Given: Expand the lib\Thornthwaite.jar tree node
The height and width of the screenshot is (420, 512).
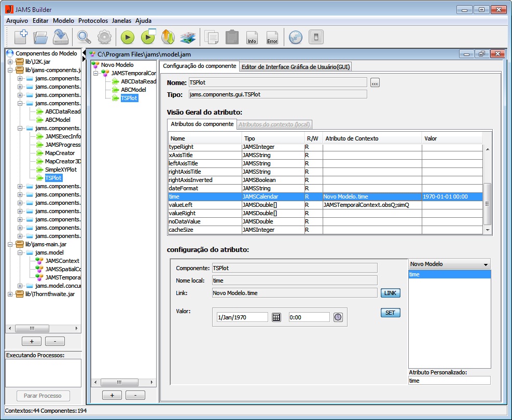Looking at the screenshot, I should [11, 294].
